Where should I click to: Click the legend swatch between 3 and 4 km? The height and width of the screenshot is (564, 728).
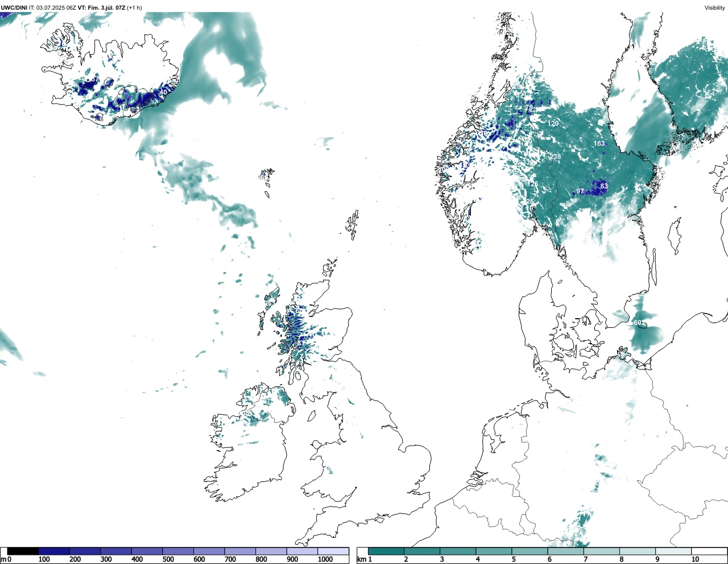click(x=458, y=551)
